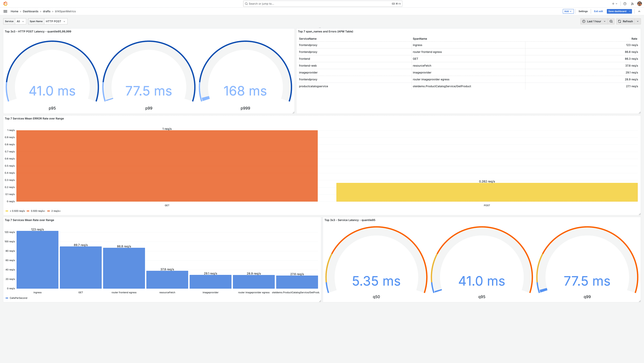Click the ingress span name cell
This screenshot has height=363, width=644.
[468, 45]
